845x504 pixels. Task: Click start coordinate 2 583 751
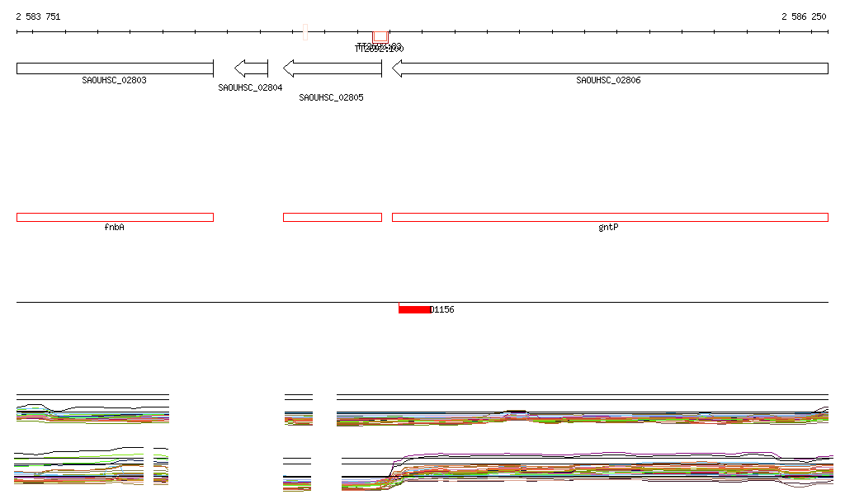coord(38,16)
